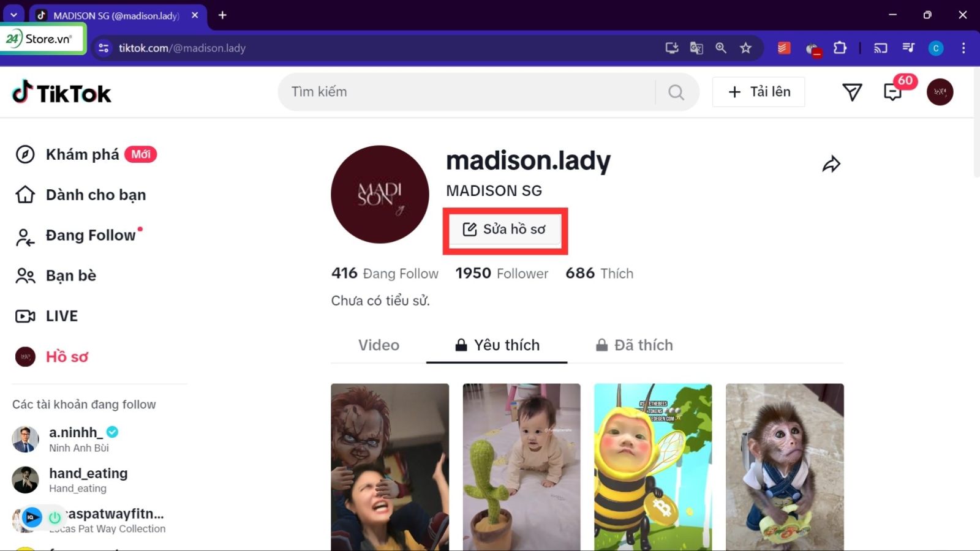Open the Chucky doll video thumbnail

[x=390, y=467]
